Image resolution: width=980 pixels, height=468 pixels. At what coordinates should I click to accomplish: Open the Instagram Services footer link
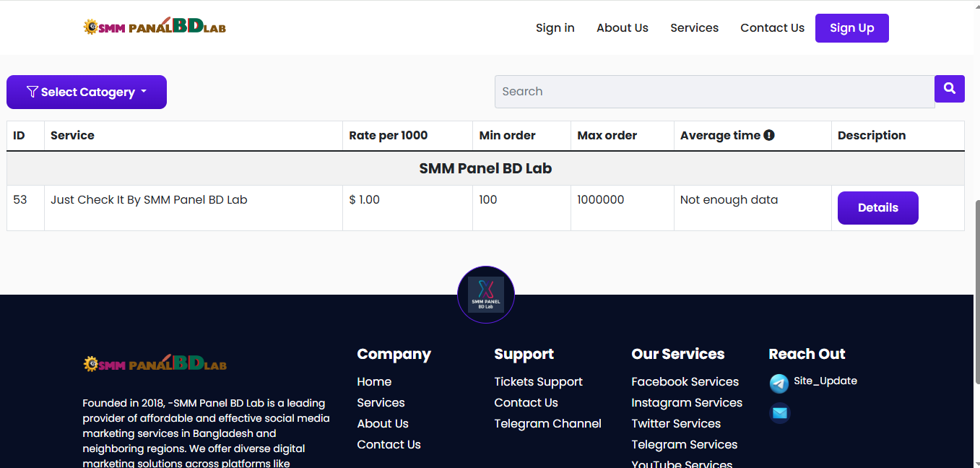point(686,403)
